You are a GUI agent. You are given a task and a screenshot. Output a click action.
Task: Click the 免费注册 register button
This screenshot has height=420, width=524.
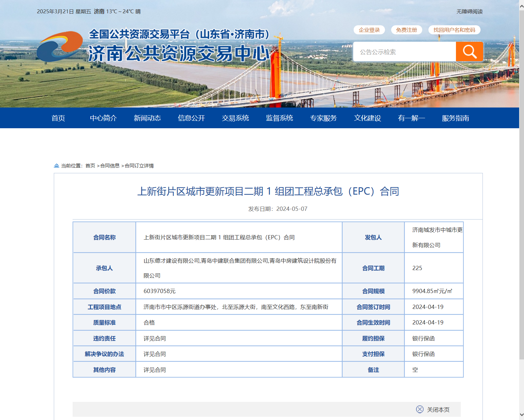coord(406,30)
